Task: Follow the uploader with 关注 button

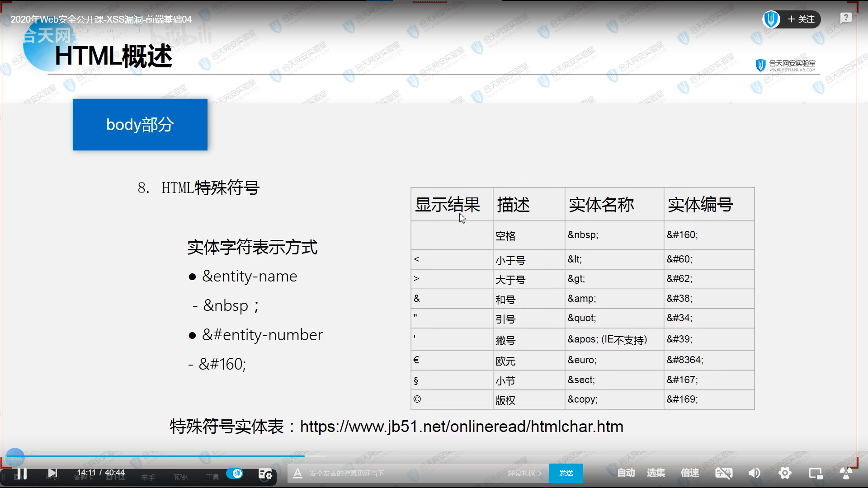Action: point(801,19)
